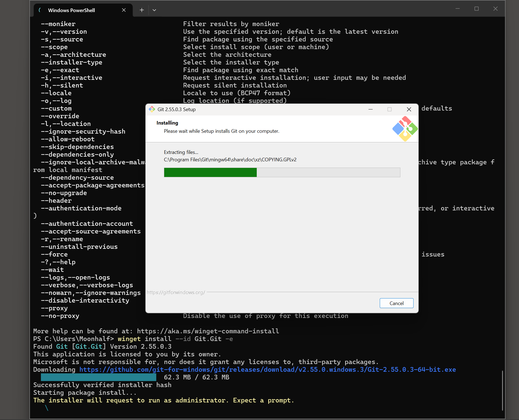Click the '--disable-interactivity' option text

pyautogui.click(x=85, y=300)
